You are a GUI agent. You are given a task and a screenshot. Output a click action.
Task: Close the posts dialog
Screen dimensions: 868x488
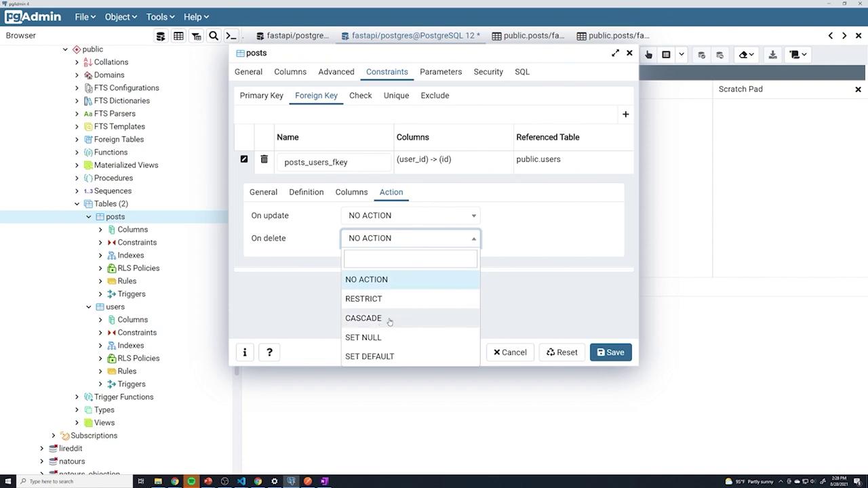tap(629, 53)
